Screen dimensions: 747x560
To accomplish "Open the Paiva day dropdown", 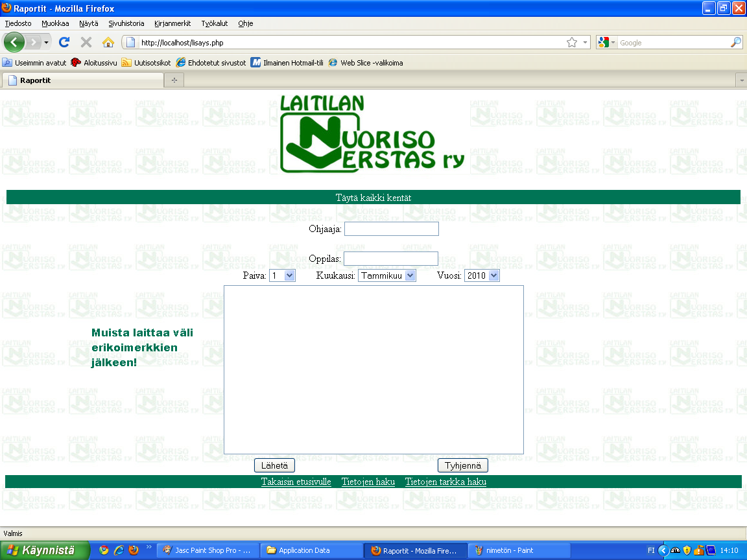I will [283, 275].
